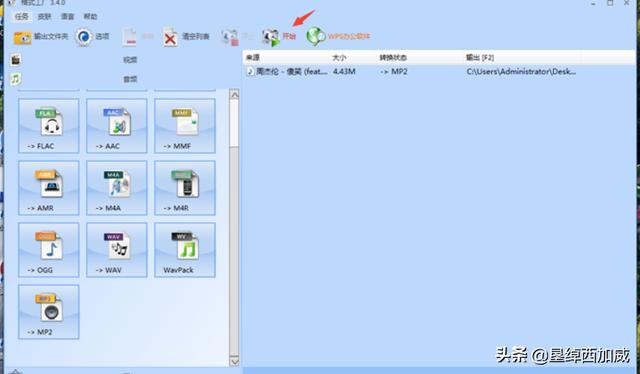
Task: Select the AMR conversion icon
Action: tap(49, 188)
